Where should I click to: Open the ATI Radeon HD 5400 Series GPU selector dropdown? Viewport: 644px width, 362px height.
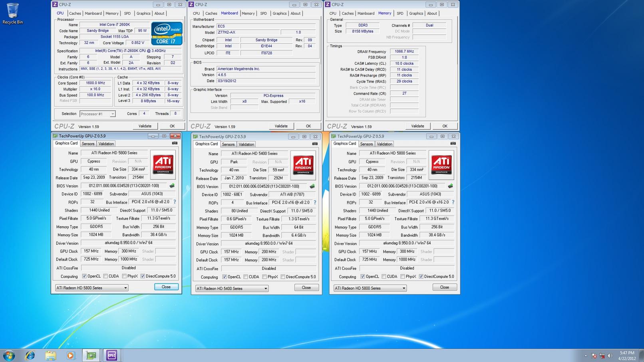point(232,288)
